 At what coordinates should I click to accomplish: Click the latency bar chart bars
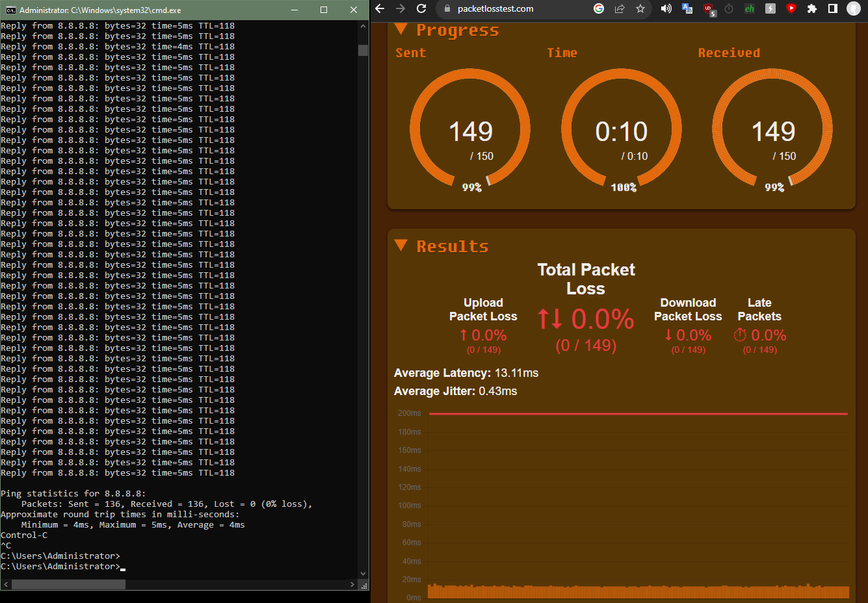[x=638, y=591]
